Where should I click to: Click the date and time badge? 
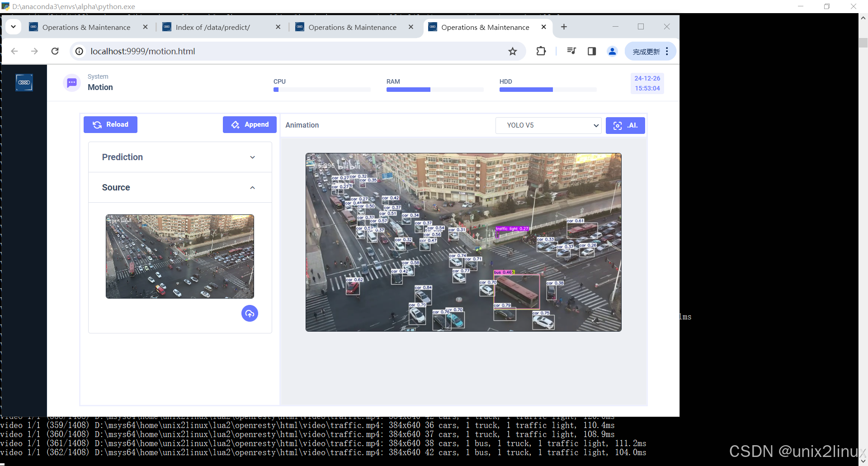[x=647, y=83]
